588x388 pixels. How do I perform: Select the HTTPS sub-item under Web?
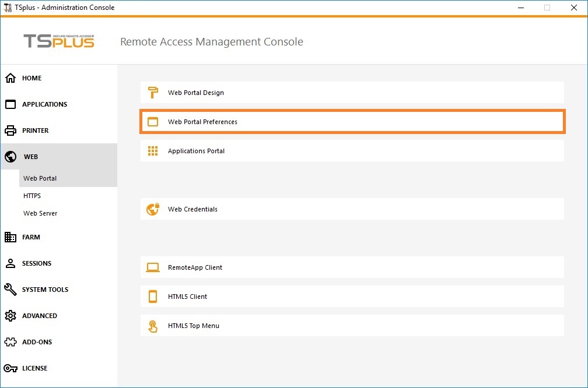tap(32, 196)
